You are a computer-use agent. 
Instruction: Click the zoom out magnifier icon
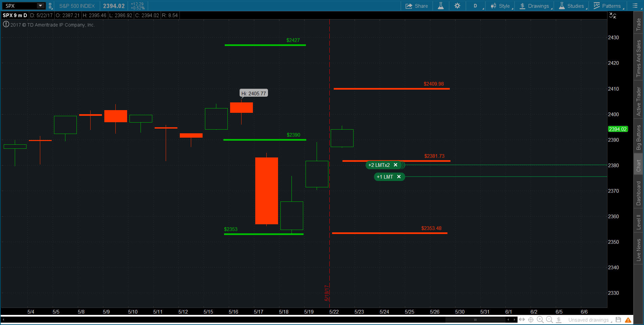[549, 320]
